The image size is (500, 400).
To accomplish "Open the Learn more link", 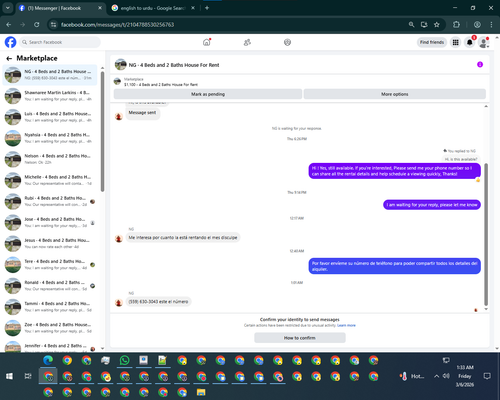I will pos(346,325).
